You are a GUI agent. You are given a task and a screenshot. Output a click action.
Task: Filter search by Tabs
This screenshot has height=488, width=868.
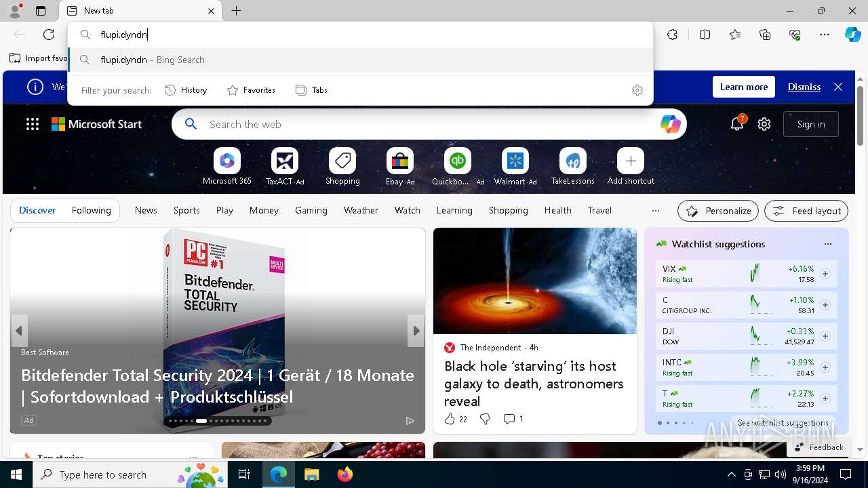pos(312,90)
